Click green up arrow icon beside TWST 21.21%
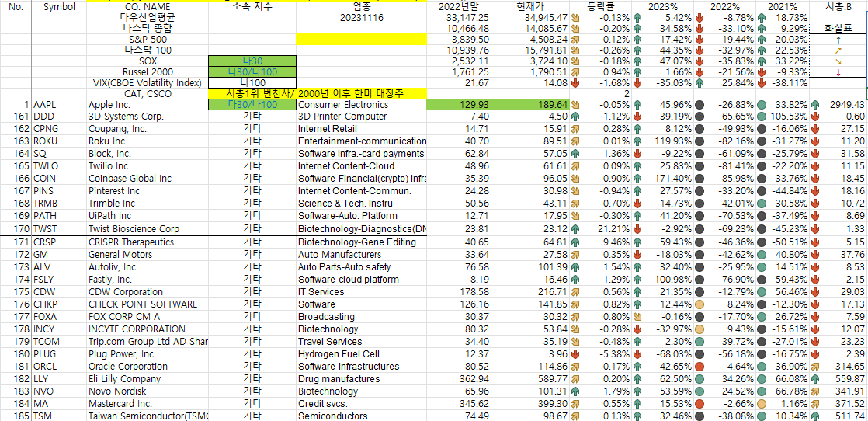This screenshot has height=421, width=868. tap(575, 229)
